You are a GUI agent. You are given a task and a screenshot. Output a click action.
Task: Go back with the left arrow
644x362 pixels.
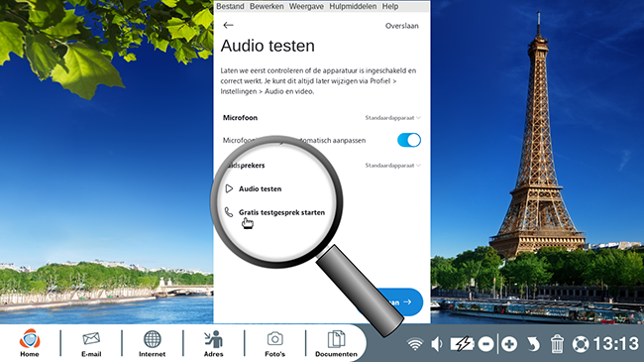[x=228, y=25]
